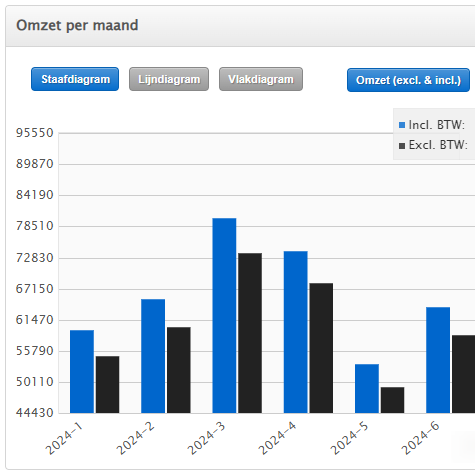Click the tallest blue bar for 2024-3
This screenshot has height=475, width=475.
(224, 316)
